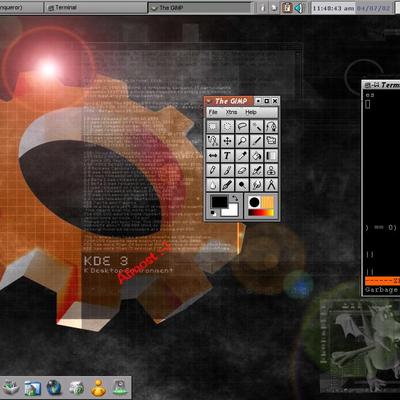Select the Ink tool
This screenshot has width=400, height=400.
(x=227, y=185)
